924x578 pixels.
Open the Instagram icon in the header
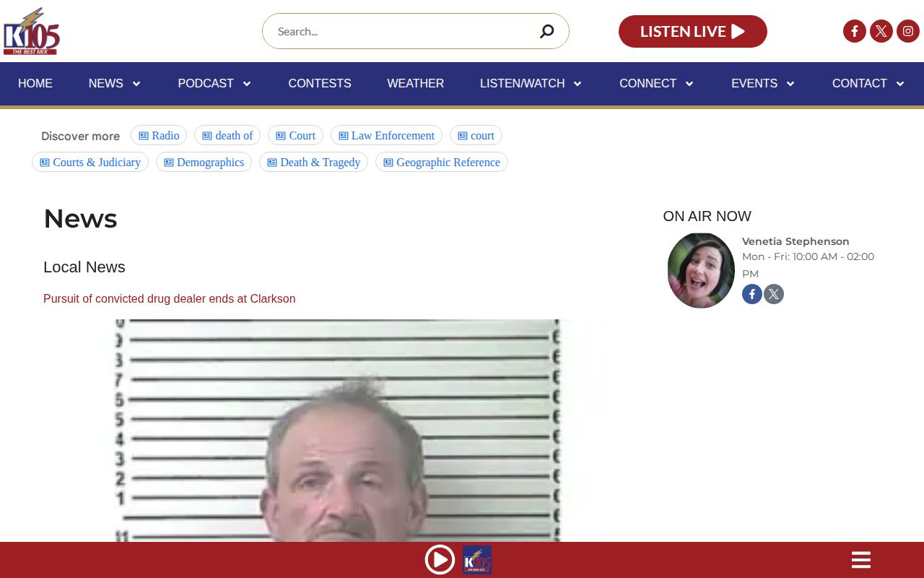pyautogui.click(x=908, y=31)
